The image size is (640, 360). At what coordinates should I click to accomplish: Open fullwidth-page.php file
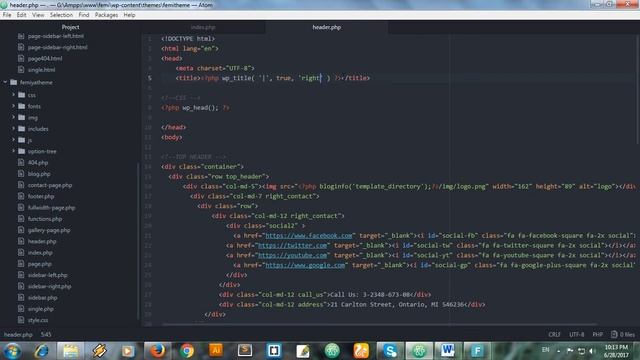pyautogui.click(x=51, y=208)
